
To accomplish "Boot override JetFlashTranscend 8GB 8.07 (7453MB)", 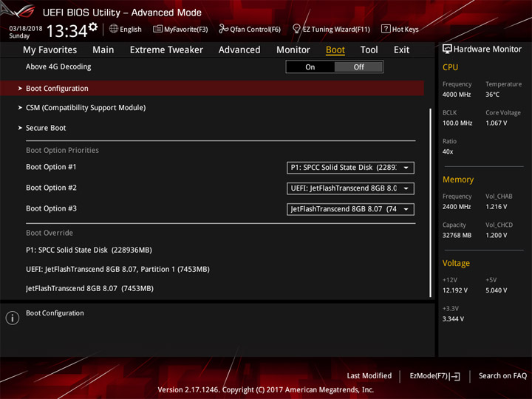I will pos(89,288).
